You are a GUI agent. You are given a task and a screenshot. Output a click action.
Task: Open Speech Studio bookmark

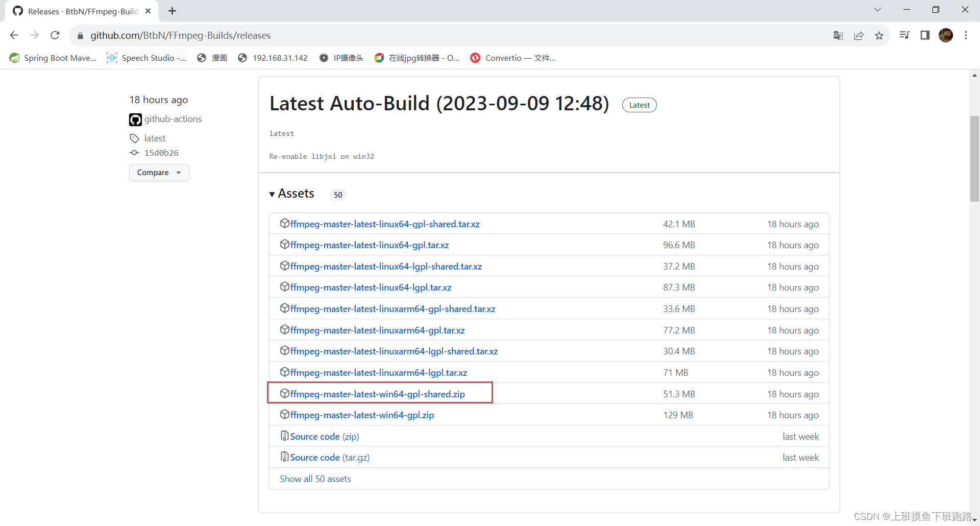pyautogui.click(x=146, y=58)
